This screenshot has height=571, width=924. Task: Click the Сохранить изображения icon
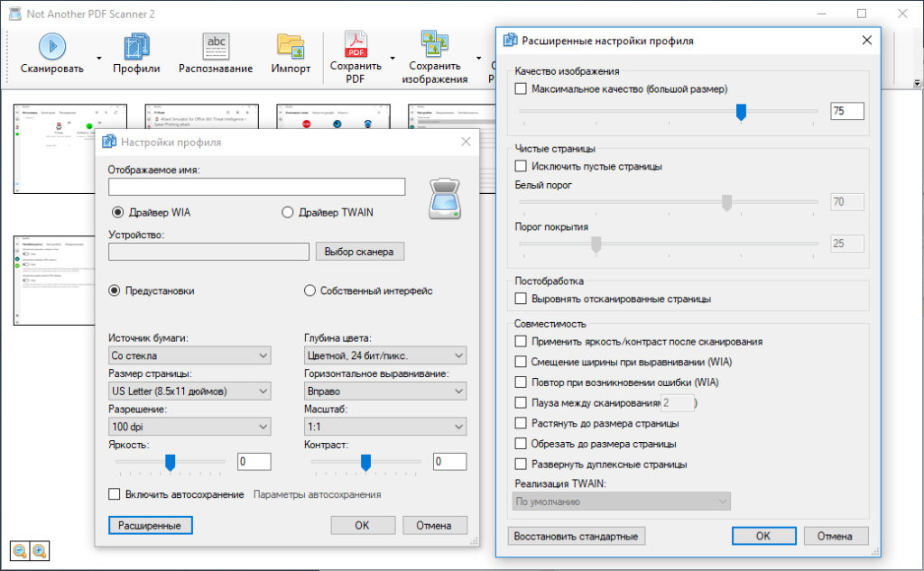tap(435, 44)
